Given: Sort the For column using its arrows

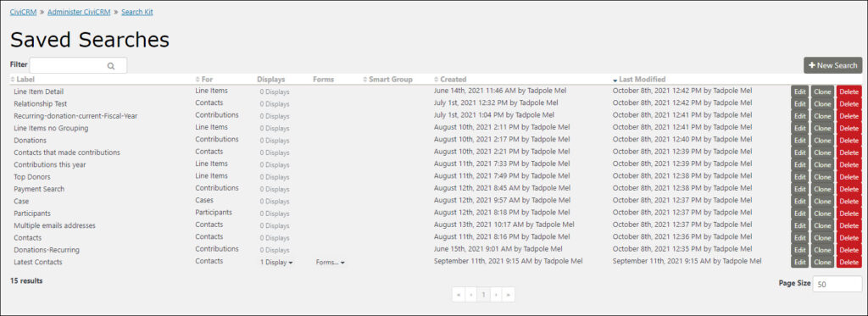Looking at the screenshot, I should [198, 80].
